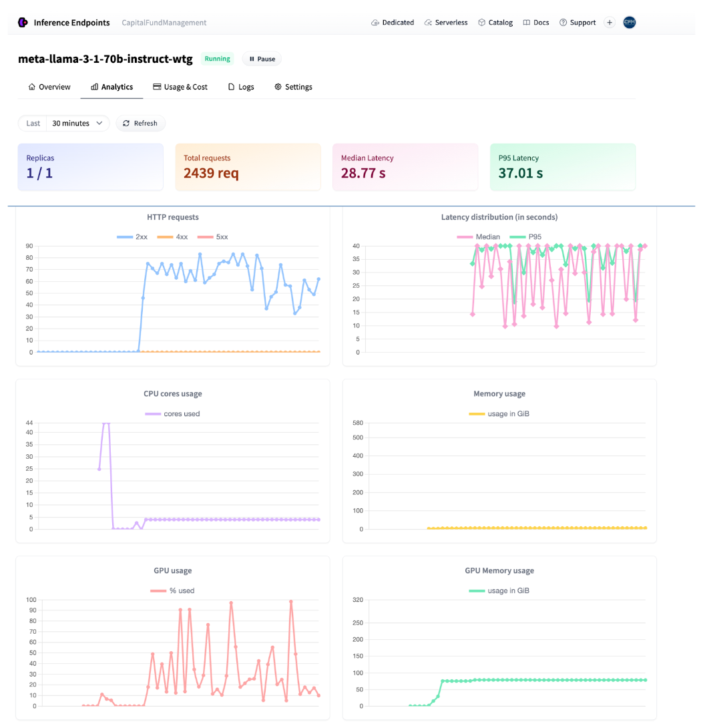
Task: Open the model Catalog
Action: pos(495,23)
